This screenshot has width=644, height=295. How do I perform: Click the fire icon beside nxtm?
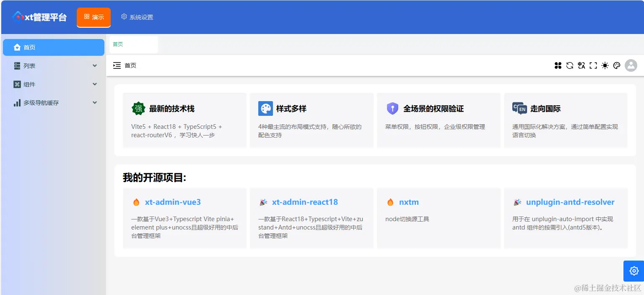tap(390, 202)
